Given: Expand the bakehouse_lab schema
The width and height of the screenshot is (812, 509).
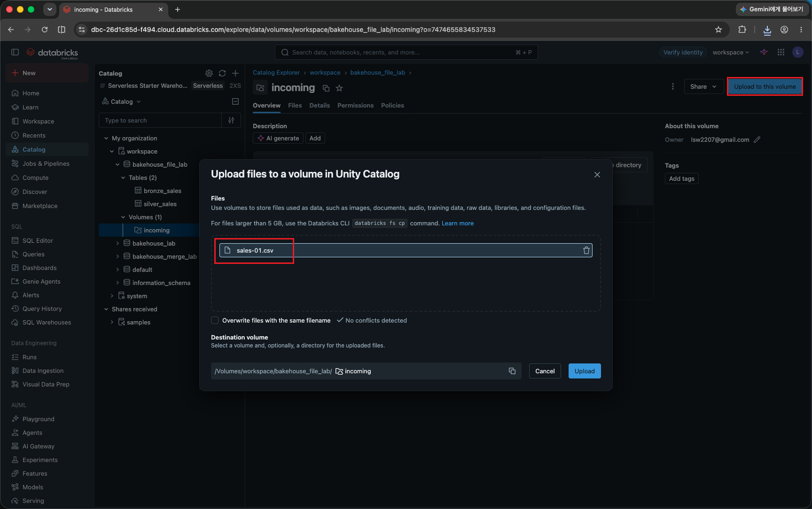Looking at the screenshot, I should pyautogui.click(x=117, y=243).
